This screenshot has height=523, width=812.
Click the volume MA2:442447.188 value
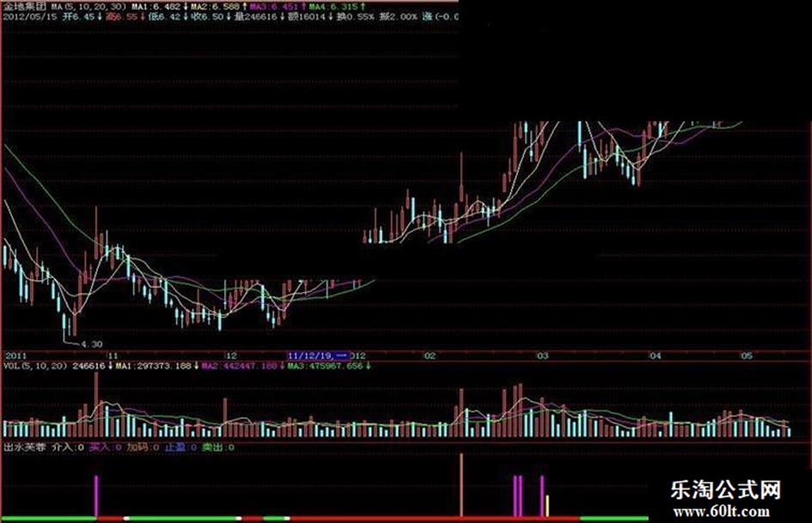(240, 366)
